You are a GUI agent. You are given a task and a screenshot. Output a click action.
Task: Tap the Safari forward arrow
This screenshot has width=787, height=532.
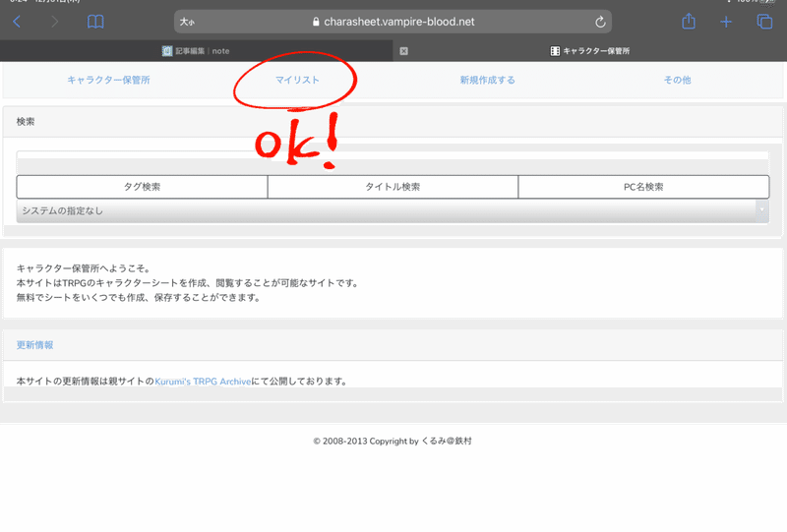coord(54,22)
